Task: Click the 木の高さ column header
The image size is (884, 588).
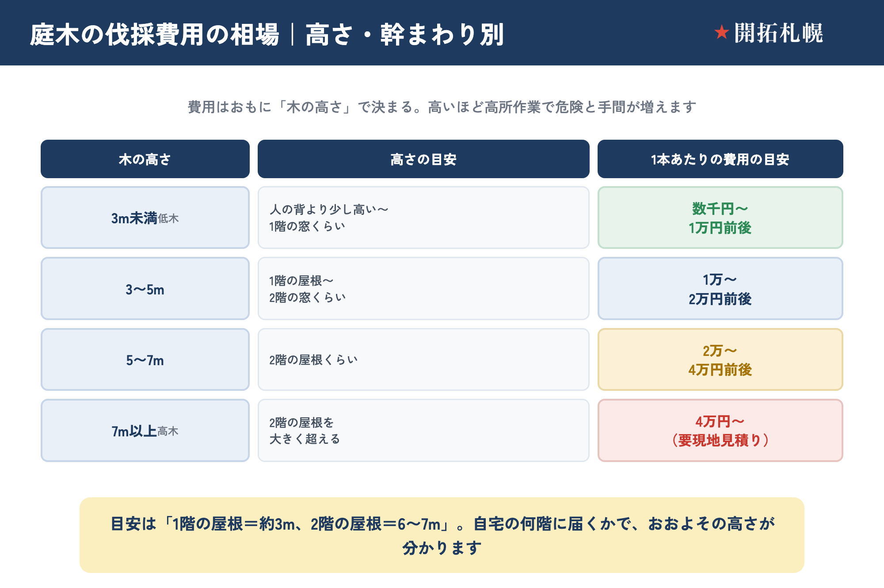Action: click(145, 159)
